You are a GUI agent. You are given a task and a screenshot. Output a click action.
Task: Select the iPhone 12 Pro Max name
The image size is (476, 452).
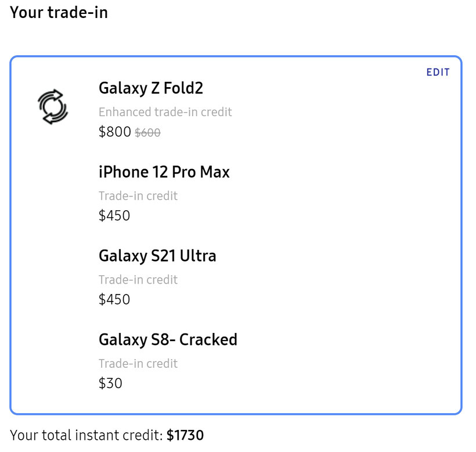[x=164, y=172]
